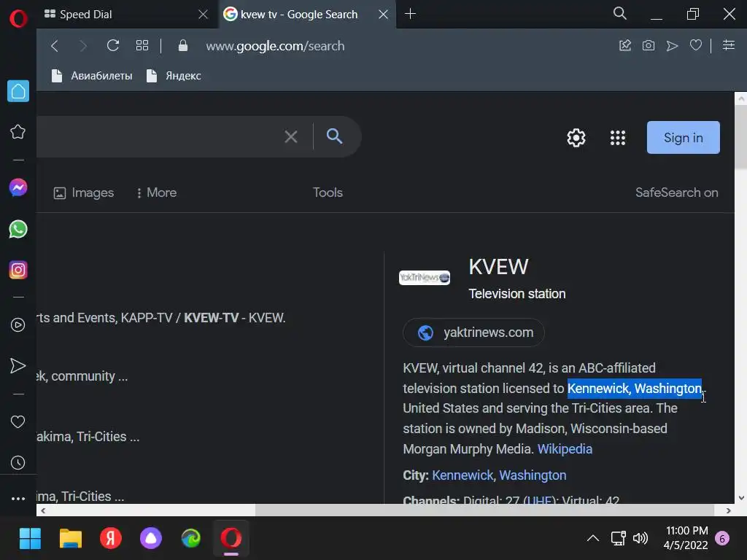
Task: Close the kvew tv Google Search tab
Action: coord(383,15)
